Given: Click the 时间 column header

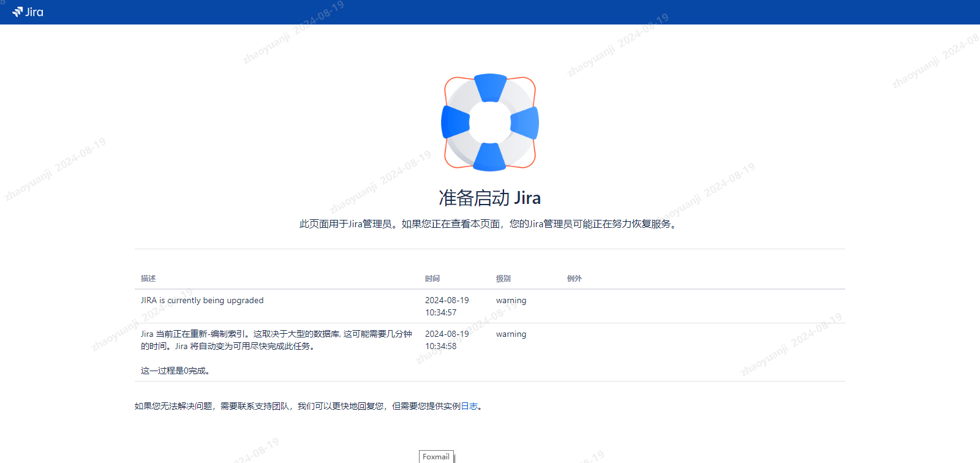Looking at the screenshot, I should [432, 279].
